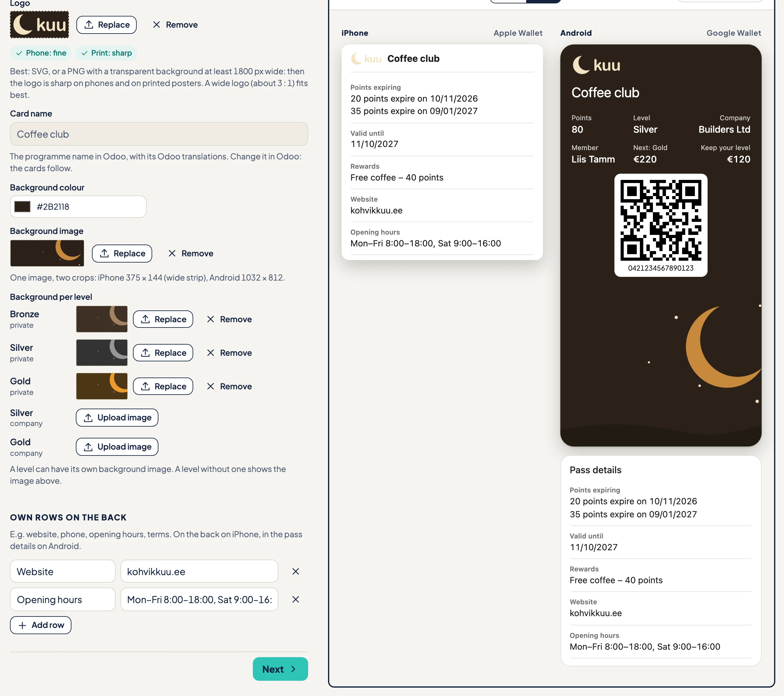
Task: Replace the main background image
Action: coord(122,253)
